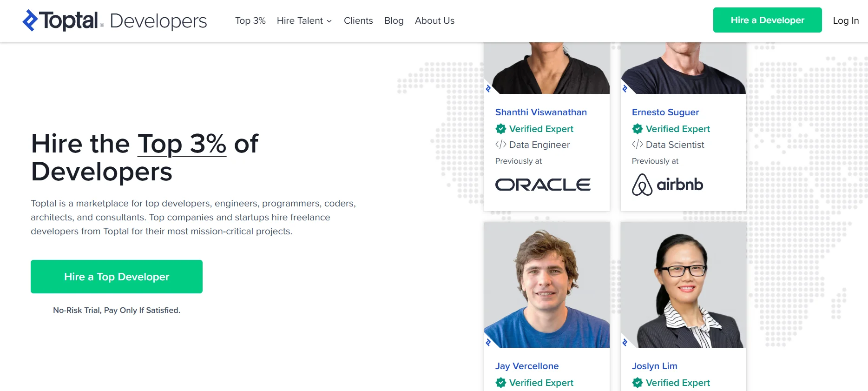Screen dimensions: 868x391
Task: Open the About Us page
Action: point(434,20)
